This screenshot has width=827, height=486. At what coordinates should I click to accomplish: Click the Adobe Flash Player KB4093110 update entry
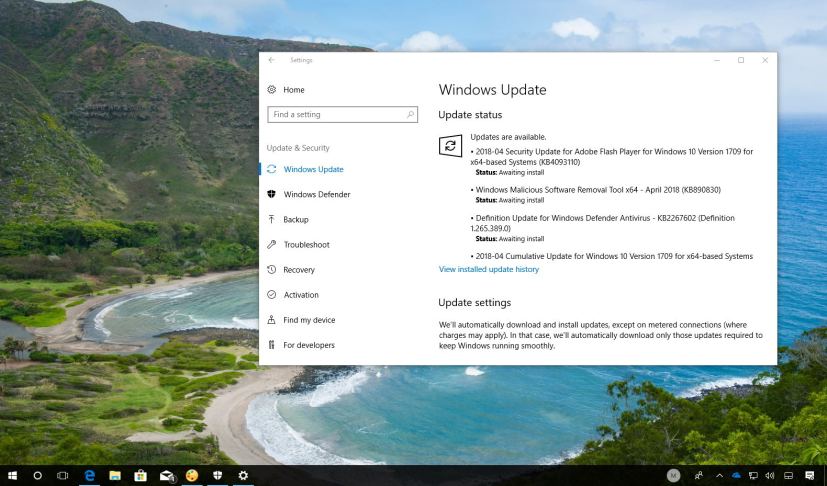click(x=612, y=157)
